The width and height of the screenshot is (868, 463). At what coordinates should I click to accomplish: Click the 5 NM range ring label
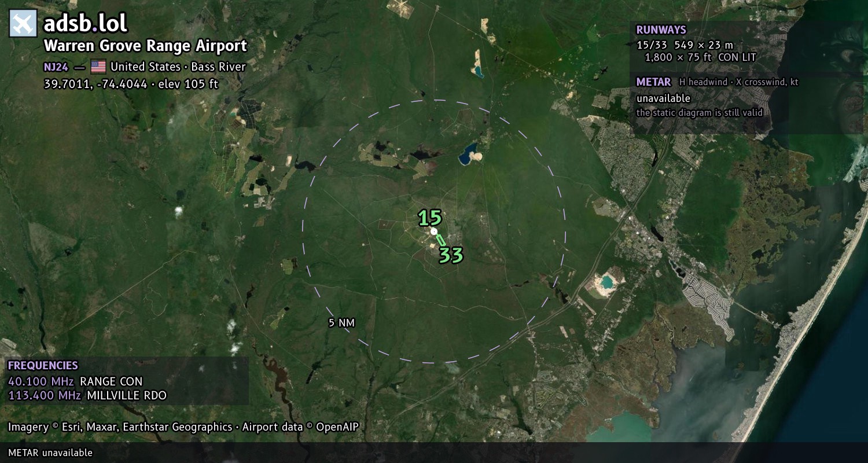point(341,323)
